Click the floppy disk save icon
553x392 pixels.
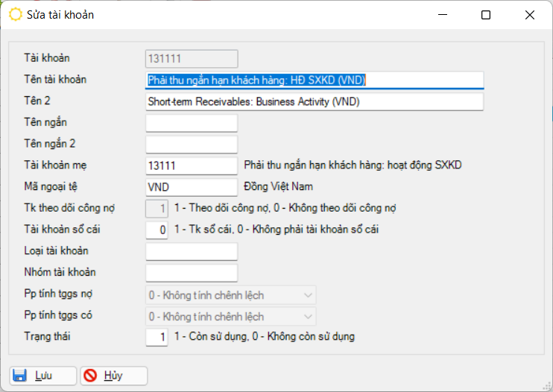click(20, 375)
